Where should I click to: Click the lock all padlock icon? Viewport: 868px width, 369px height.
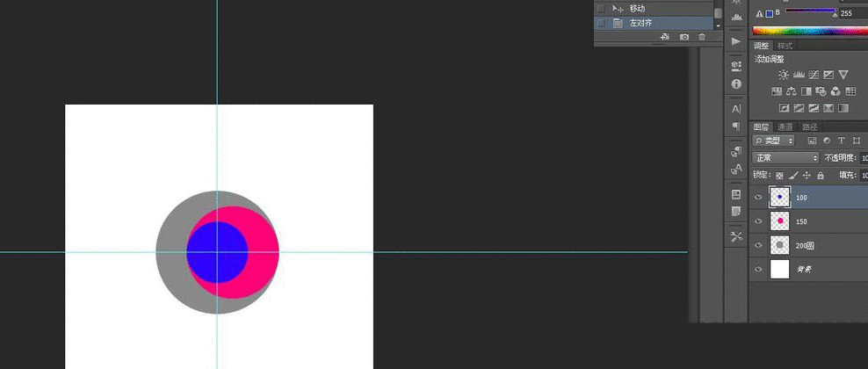point(820,176)
